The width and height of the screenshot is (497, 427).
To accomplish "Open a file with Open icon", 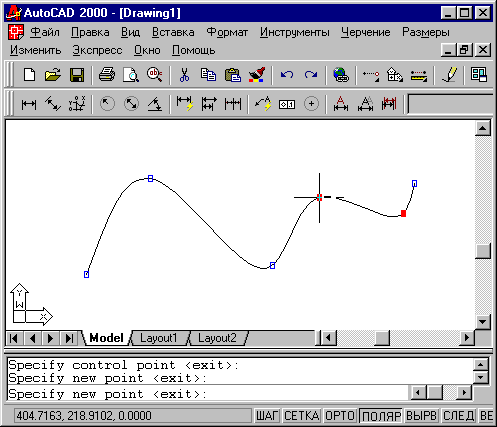I will point(53,75).
